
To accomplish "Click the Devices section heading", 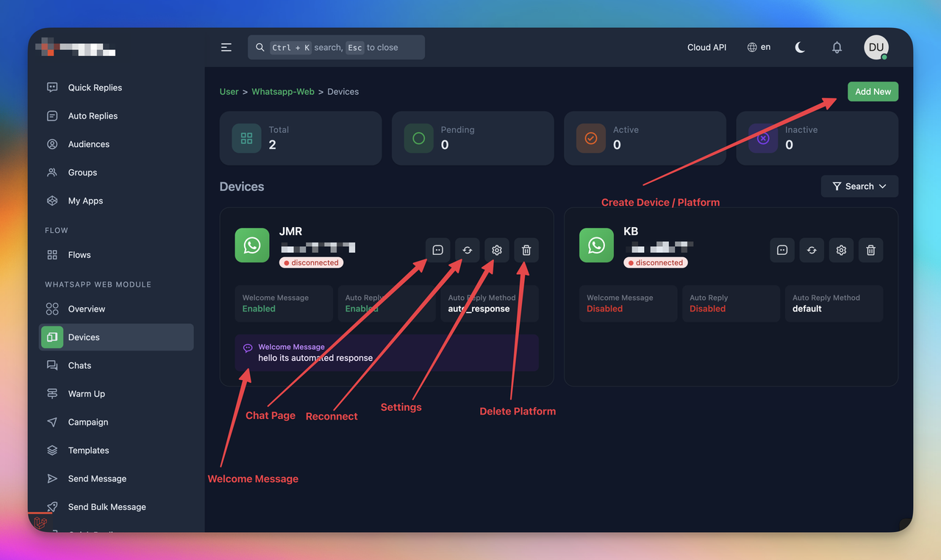I will [242, 187].
